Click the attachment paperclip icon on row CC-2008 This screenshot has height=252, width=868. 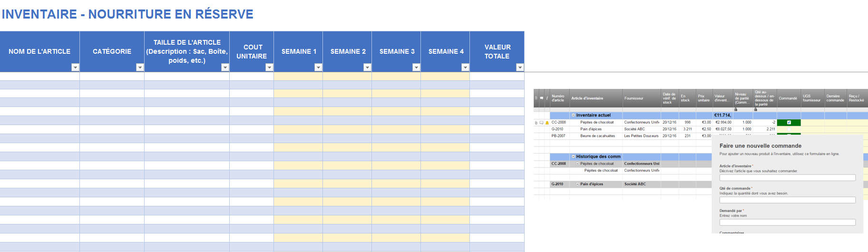(x=536, y=123)
